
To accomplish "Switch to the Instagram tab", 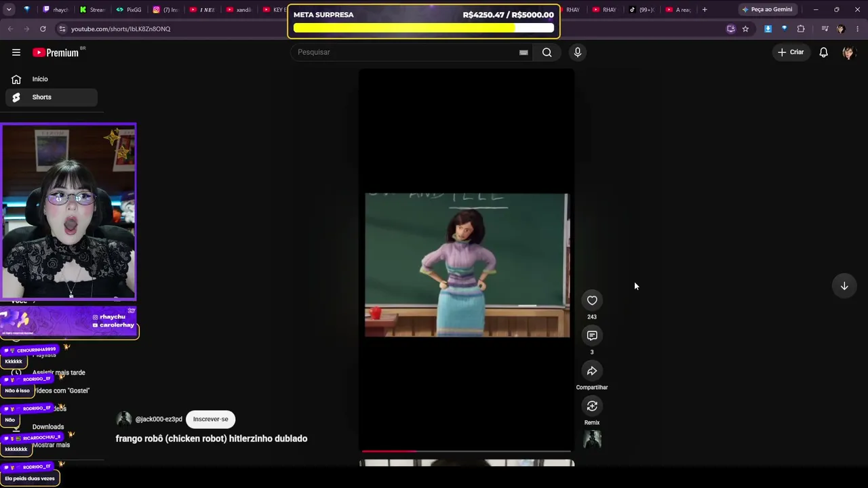I will 165,9.
